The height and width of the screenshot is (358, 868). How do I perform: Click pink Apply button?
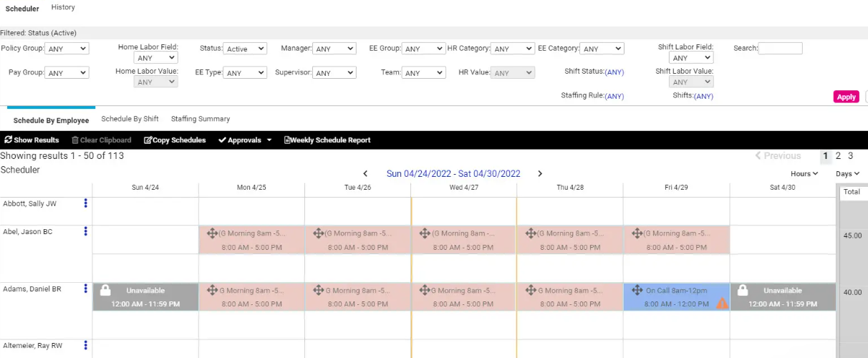(x=847, y=97)
